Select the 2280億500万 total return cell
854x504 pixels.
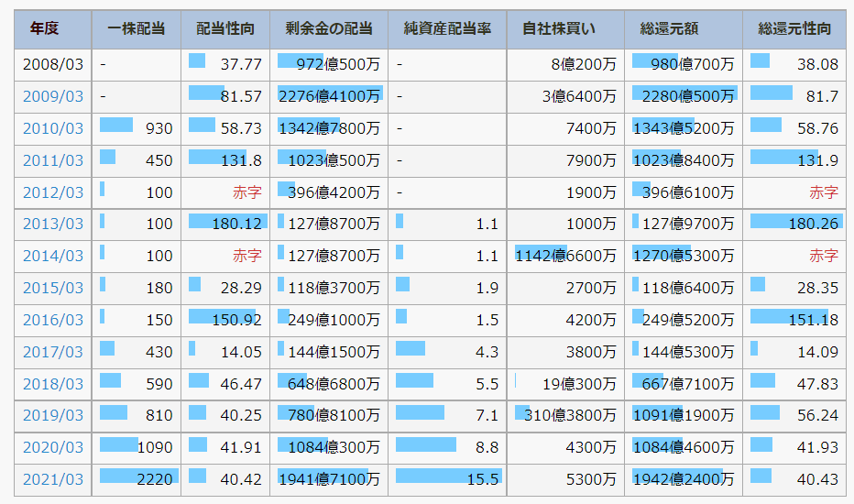coord(684,96)
